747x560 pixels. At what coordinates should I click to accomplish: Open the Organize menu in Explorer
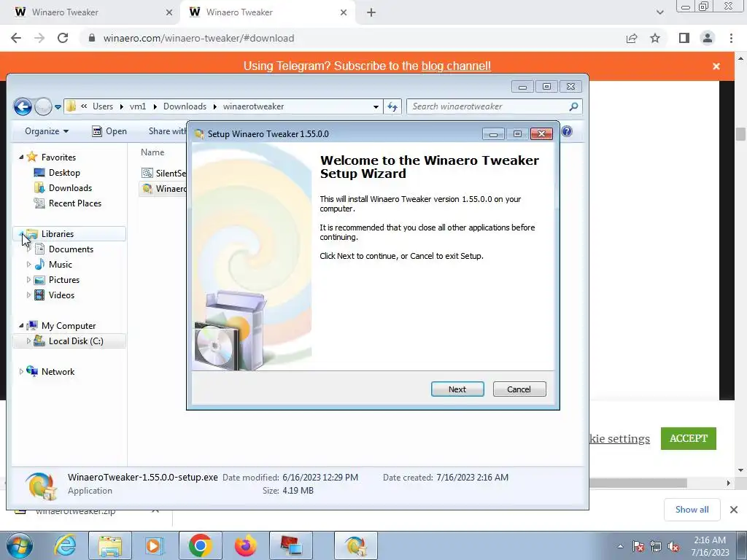coord(47,131)
